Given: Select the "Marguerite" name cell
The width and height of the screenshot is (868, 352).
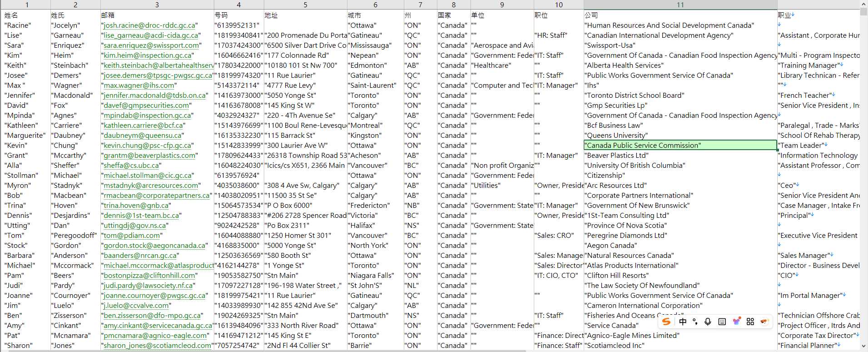Looking at the screenshot, I should pos(27,136).
